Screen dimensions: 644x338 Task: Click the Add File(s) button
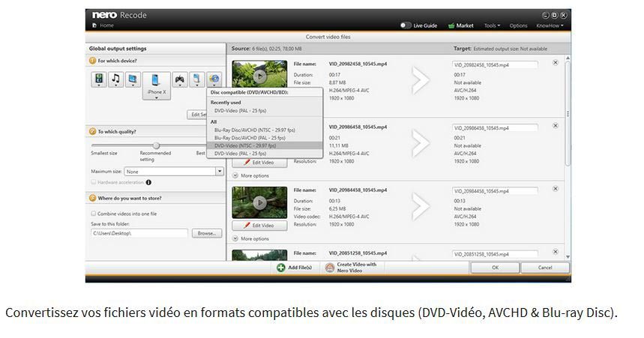[295, 268]
